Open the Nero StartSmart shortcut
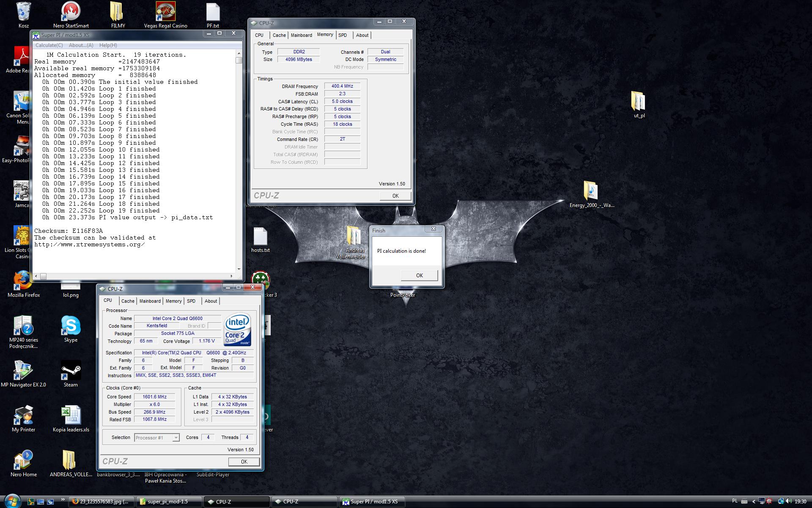This screenshot has height=508, width=812. pos(71,12)
